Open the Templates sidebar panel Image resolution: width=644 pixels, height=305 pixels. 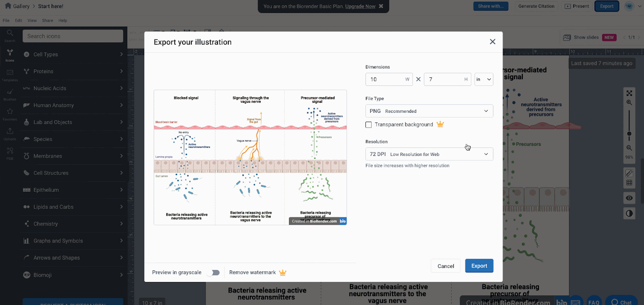coord(10,75)
